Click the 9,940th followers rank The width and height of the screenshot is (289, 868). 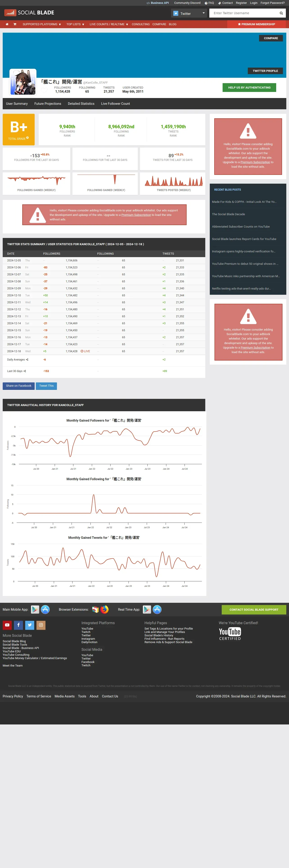(x=67, y=127)
